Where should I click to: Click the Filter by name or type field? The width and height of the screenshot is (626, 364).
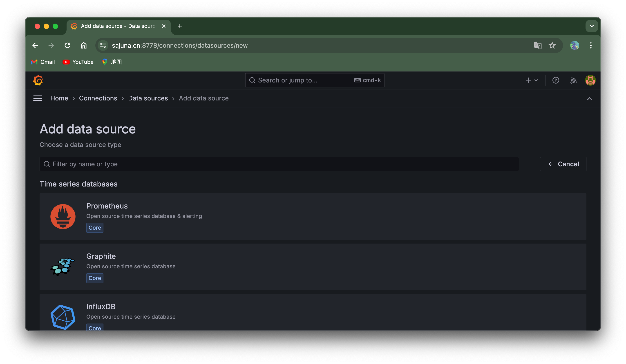tap(279, 164)
